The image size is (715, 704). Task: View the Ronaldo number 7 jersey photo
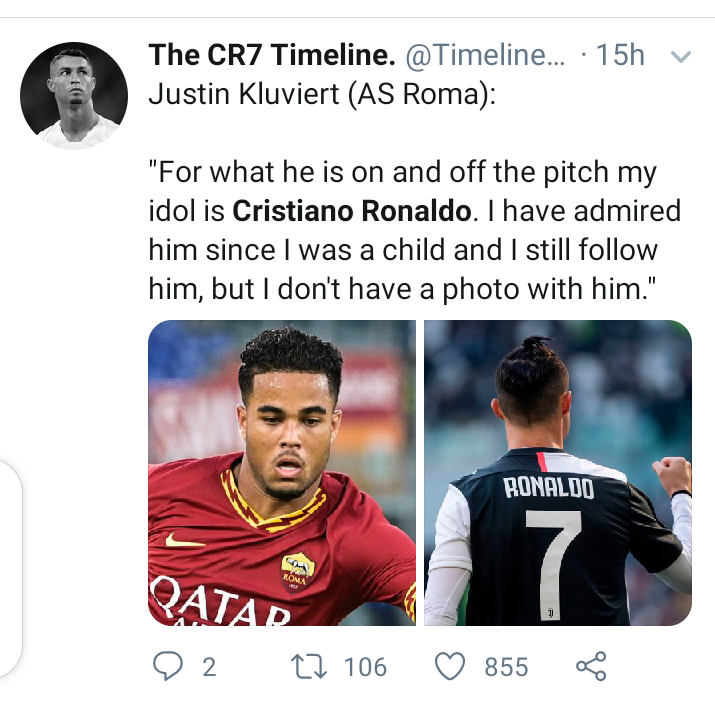click(558, 473)
